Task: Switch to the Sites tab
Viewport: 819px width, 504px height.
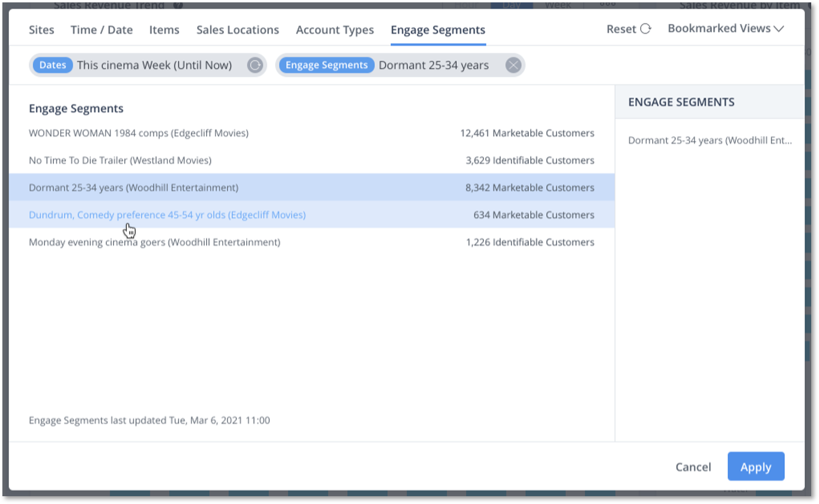Action: click(41, 29)
